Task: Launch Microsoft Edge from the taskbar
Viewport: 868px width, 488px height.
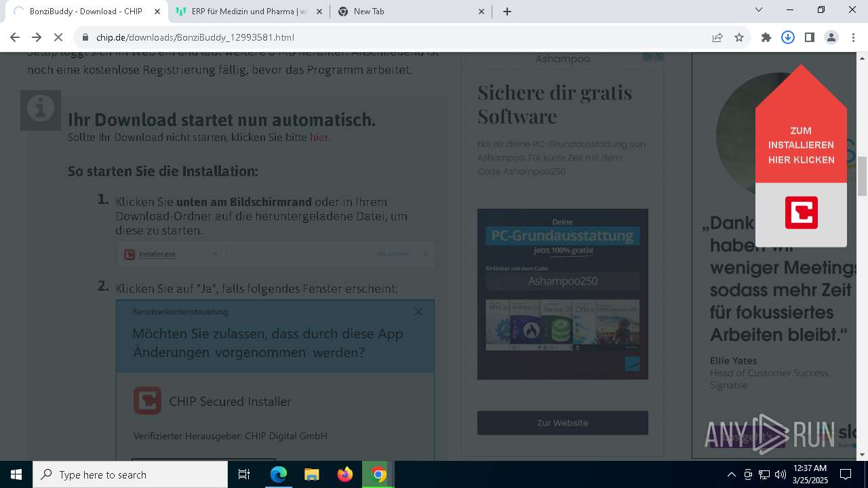Action: [279, 474]
